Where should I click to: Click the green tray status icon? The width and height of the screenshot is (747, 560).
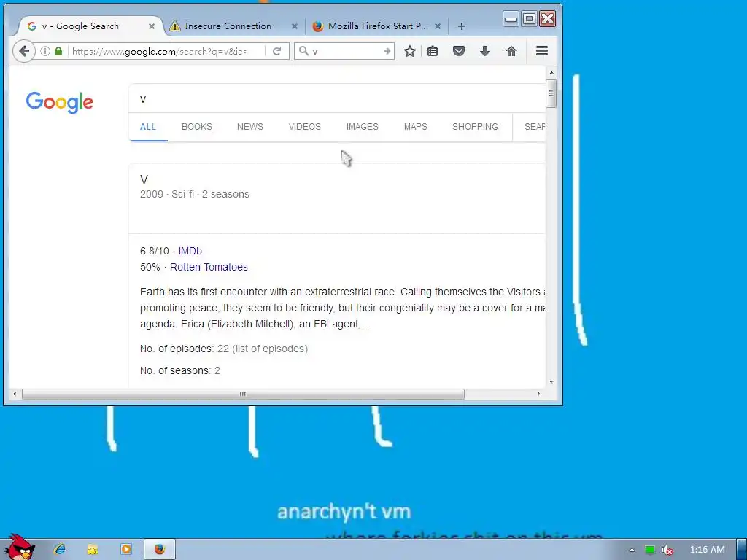click(649, 550)
